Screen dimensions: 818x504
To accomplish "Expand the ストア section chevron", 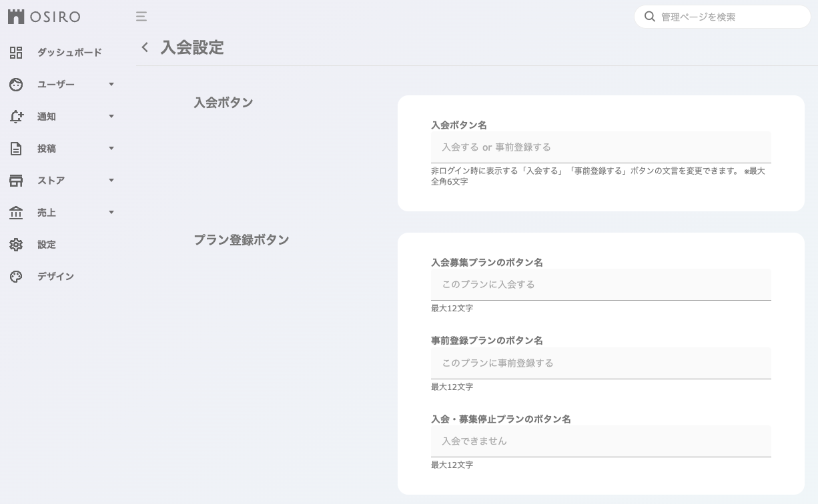I will [111, 180].
